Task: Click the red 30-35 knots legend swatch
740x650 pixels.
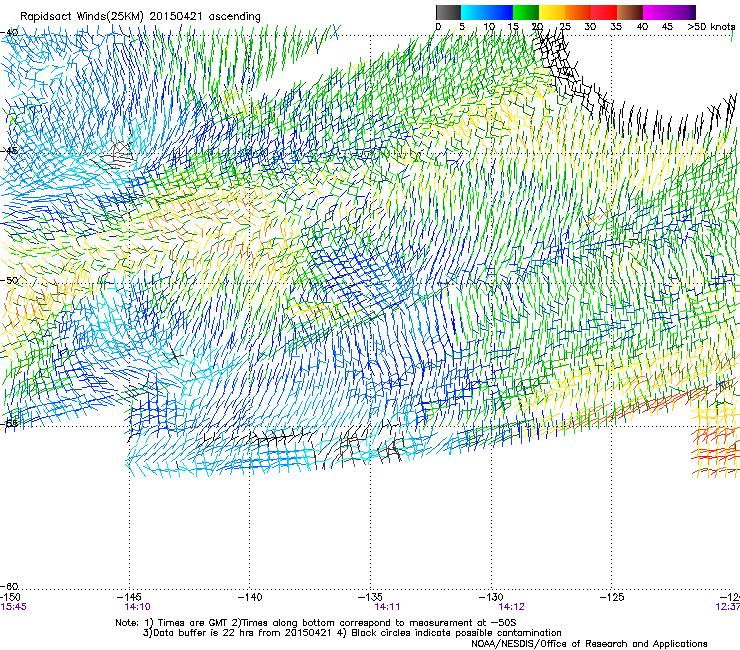Action: 604,12
